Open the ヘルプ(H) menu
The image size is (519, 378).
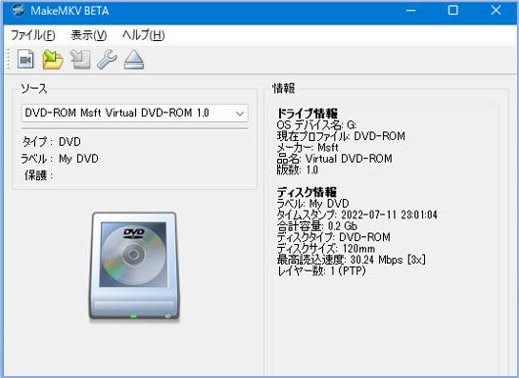143,35
